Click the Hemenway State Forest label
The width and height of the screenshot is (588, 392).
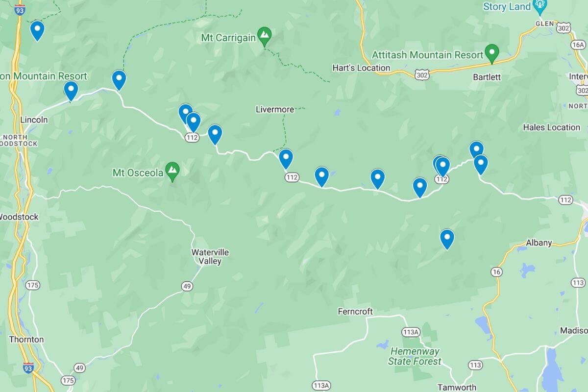[415, 356]
